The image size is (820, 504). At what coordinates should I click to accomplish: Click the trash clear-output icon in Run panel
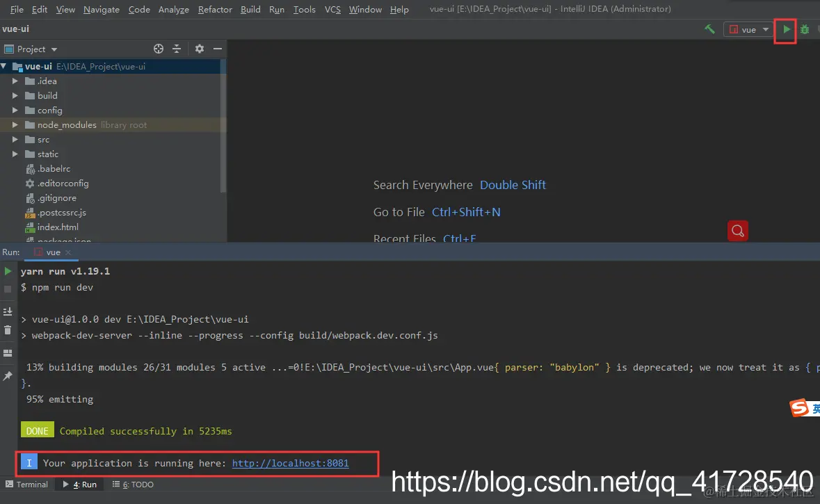tap(8, 330)
